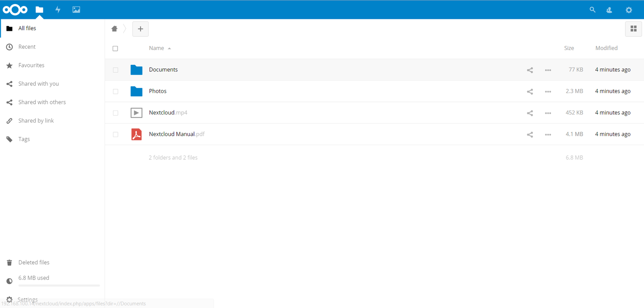Select the Photos row checkbox

[x=116, y=92]
